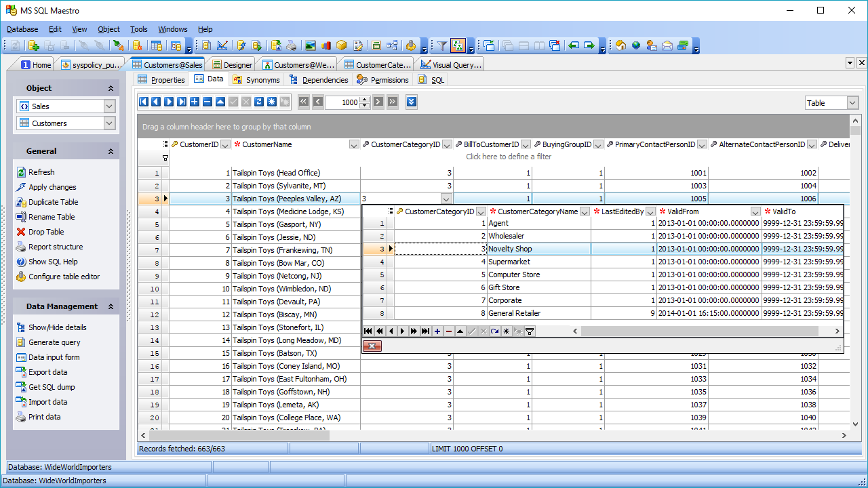Open the Tools menu
Screen dimensions: 868x488
(138, 29)
